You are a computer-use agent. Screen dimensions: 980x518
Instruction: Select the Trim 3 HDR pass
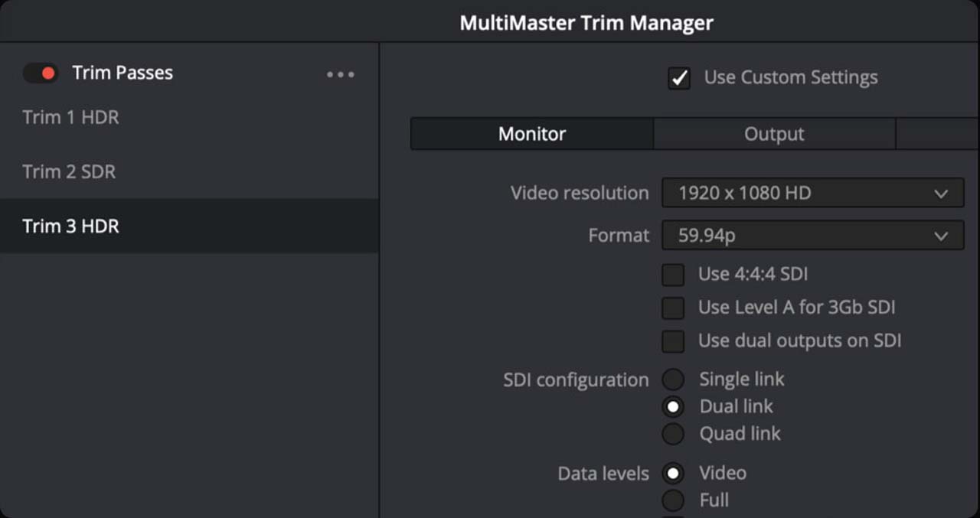(189, 226)
